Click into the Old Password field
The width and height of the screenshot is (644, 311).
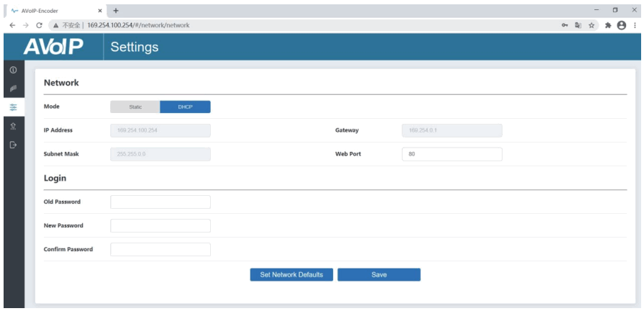(160, 202)
